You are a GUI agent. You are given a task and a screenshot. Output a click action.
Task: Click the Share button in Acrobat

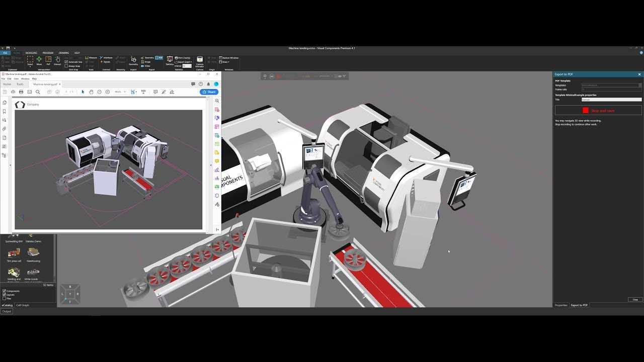tap(209, 92)
